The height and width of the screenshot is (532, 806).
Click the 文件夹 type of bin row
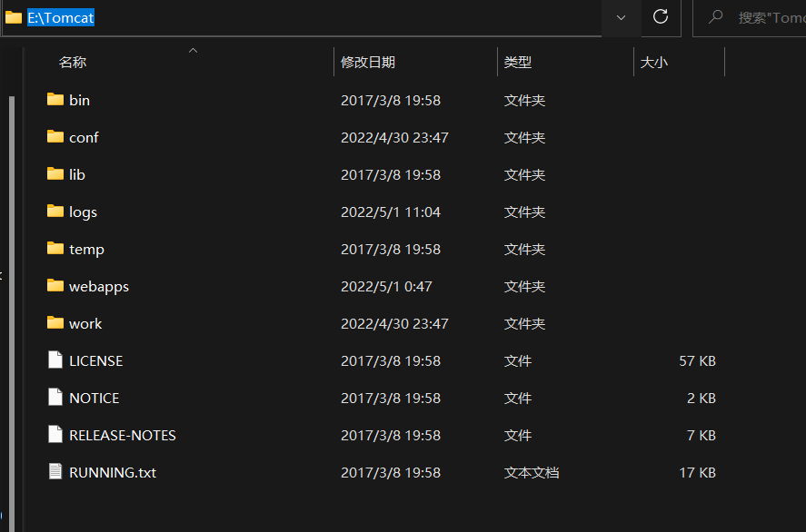[x=524, y=100]
